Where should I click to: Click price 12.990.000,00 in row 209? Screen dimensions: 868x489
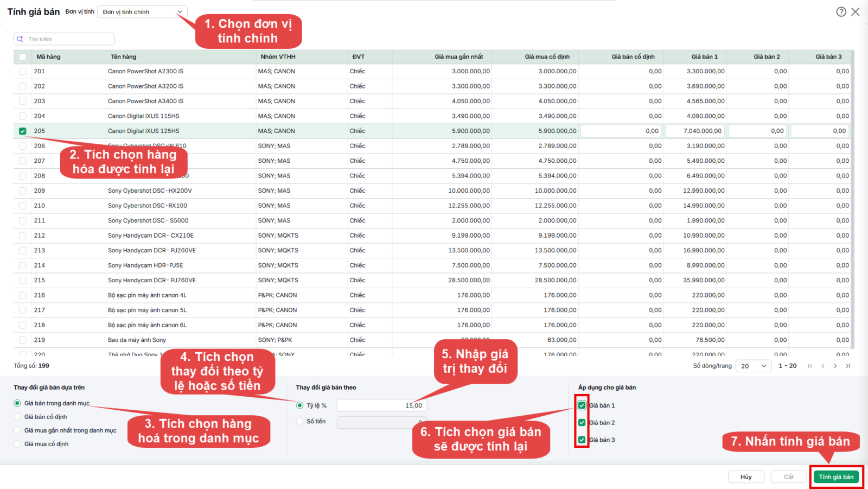pyautogui.click(x=704, y=191)
